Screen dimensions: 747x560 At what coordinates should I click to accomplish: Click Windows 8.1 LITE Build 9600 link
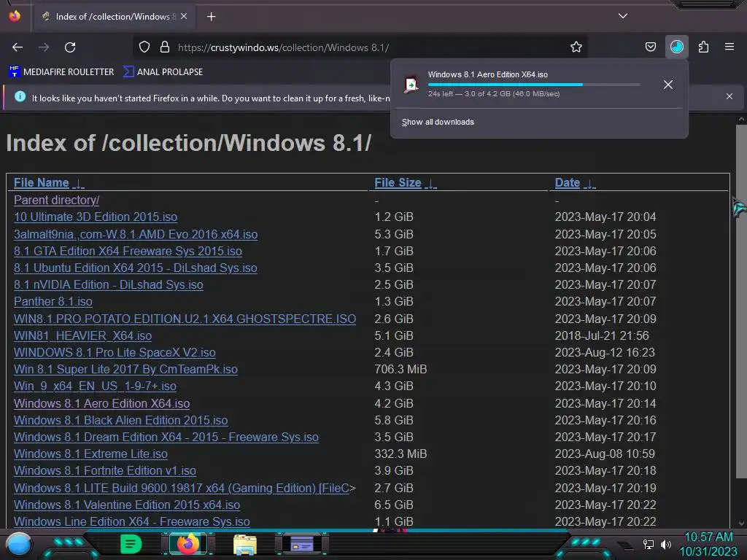(x=185, y=488)
